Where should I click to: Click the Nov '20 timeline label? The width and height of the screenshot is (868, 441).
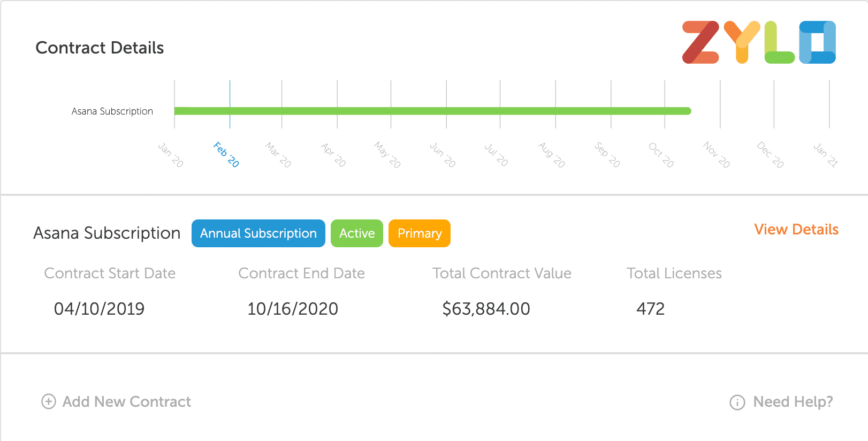click(x=717, y=155)
